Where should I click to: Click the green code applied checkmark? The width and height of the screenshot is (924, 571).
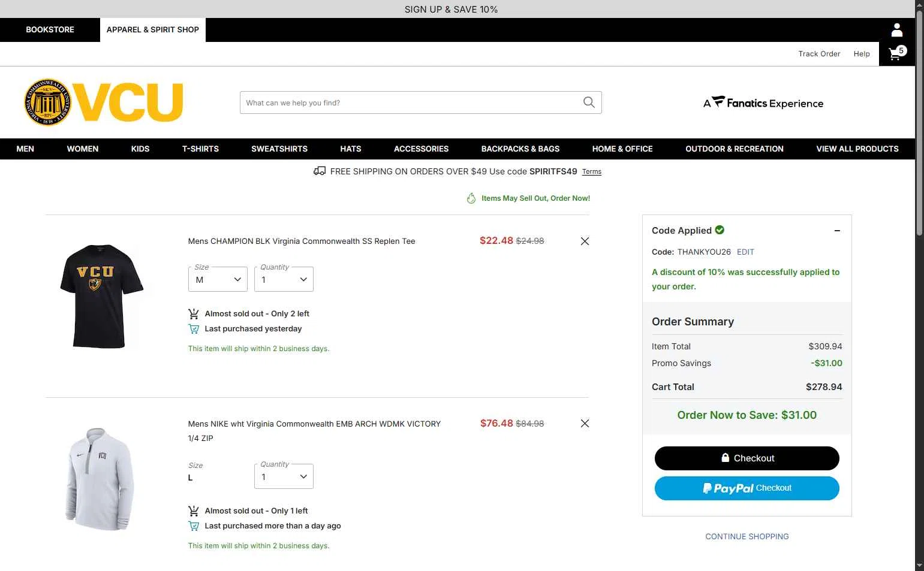pos(720,230)
